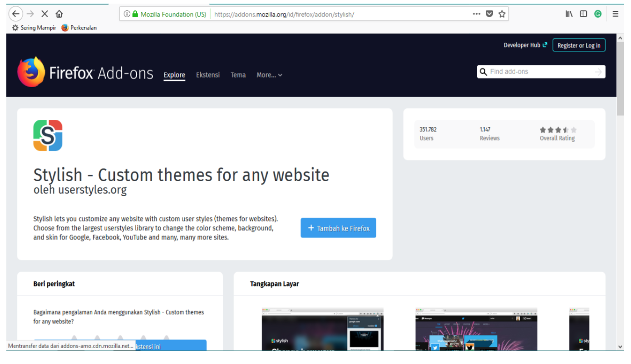
Task: Toggle the sidebar view icon
Action: pyautogui.click(x=583, y=14)
